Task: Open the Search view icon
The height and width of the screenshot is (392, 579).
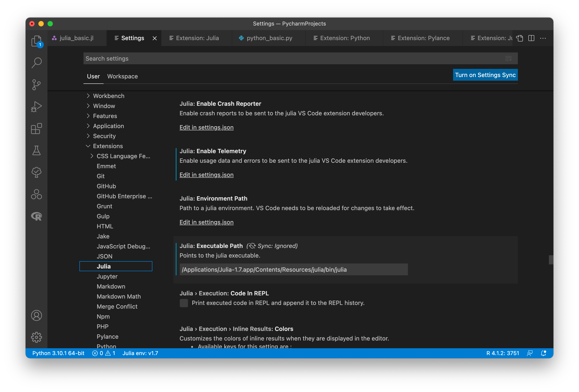Action: coord(36,63)
